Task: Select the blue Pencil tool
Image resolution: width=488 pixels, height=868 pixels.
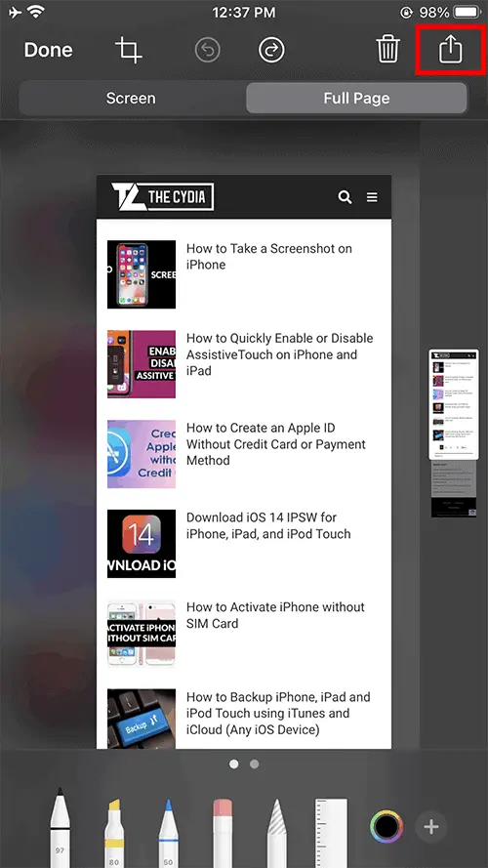Action: point(168,833)
